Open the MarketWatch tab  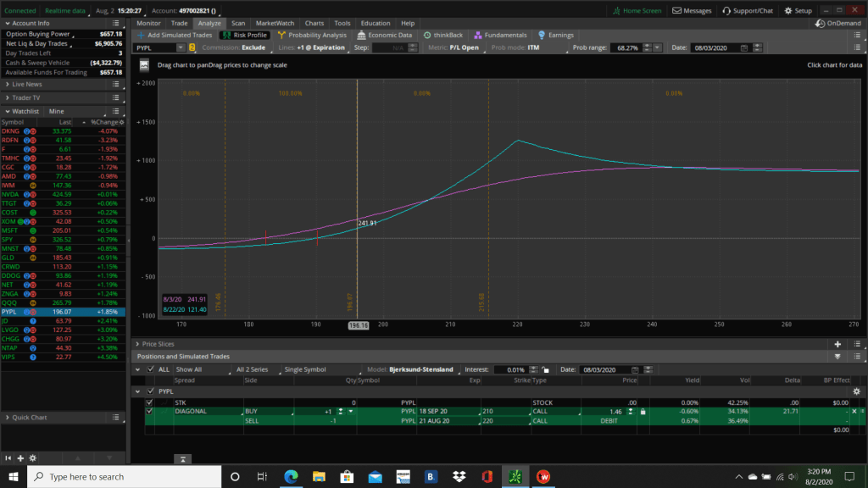pyautogui.click(x=275, y=23)
